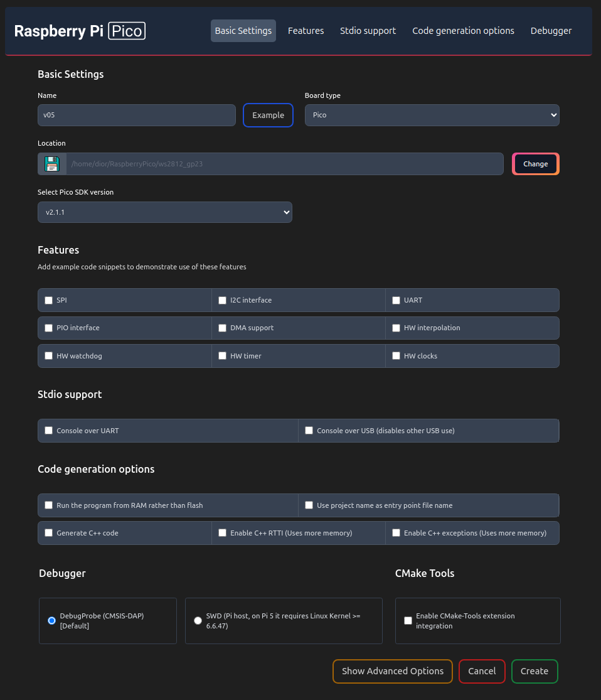Click the Create button
Image resolution: width=601 pixels, height=700 pixels.
535,671
